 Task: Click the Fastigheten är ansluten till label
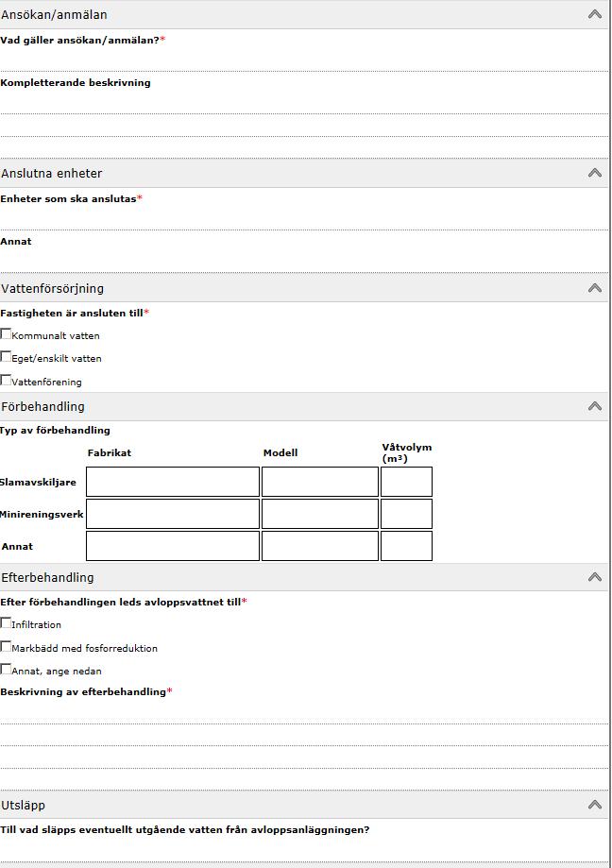coord(72,313)
